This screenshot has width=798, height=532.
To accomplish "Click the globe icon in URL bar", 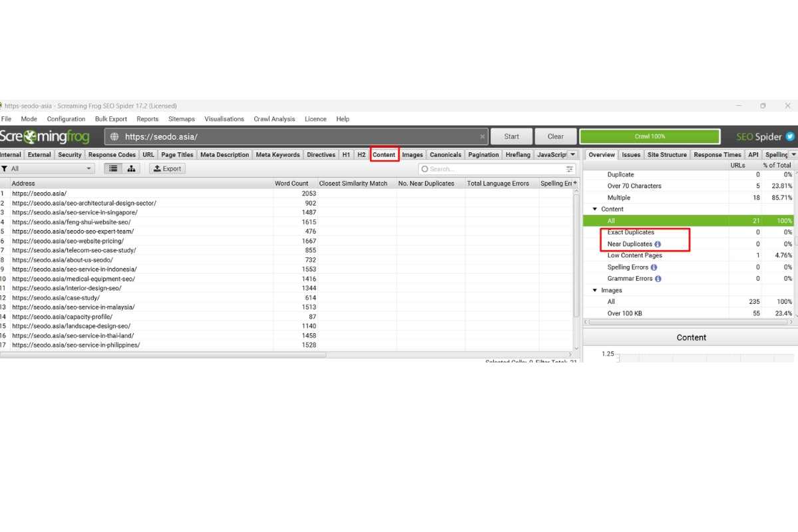I will coord(114,136).
